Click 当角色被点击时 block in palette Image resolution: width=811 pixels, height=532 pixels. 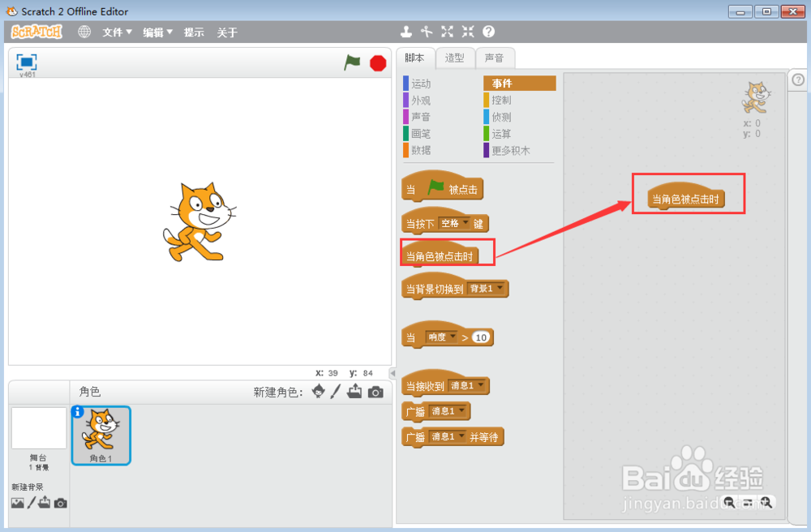[440, 254]
